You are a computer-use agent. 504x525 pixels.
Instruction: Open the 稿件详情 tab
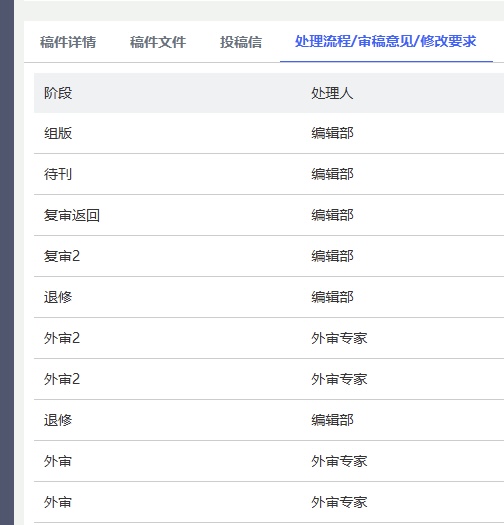68,42
